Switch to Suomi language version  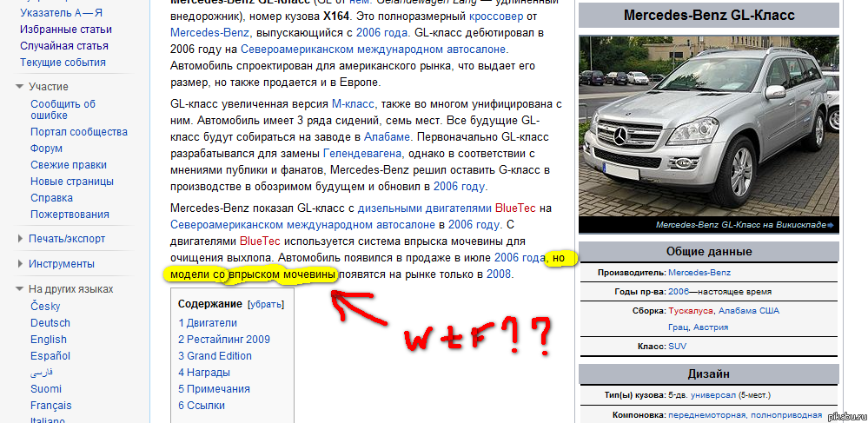click(x=46, y=388)
